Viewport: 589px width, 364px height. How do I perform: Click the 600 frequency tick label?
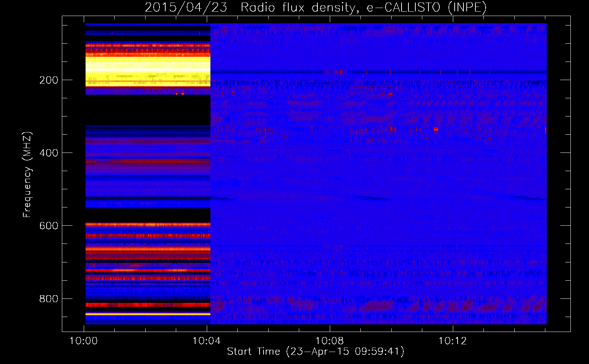coord(49,226)
